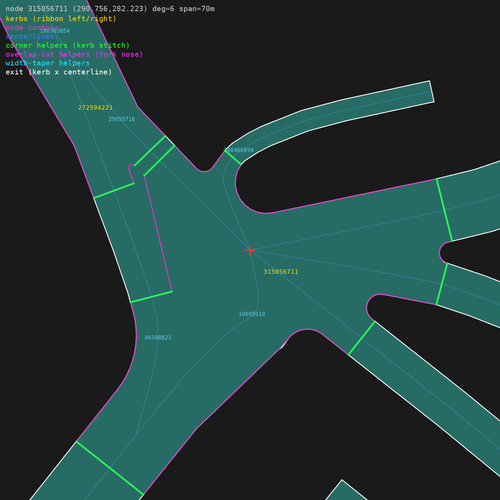The height and width of the screenshot is (500, 500).
Task: Click the way label 10695910
Action: [x=252, y=314]
